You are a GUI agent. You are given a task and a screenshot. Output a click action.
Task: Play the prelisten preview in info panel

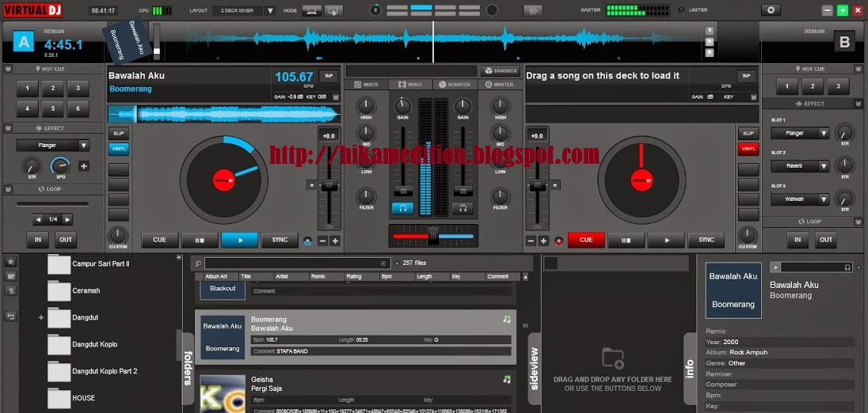point(776,267)
